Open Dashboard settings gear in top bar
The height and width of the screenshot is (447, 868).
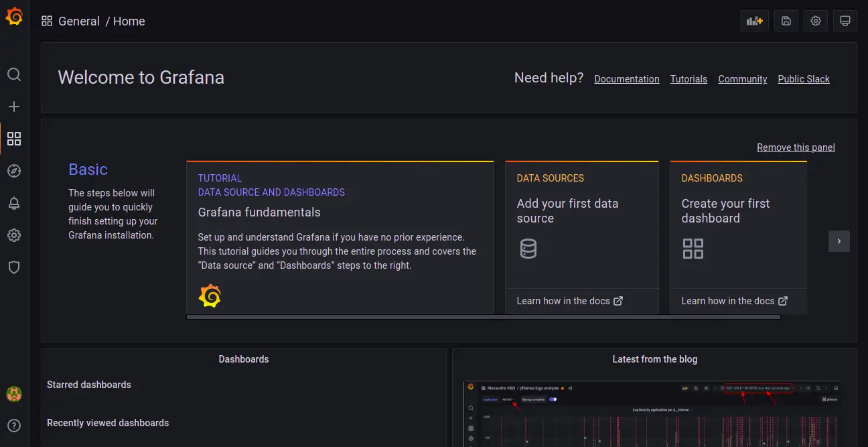pos(816,21)
